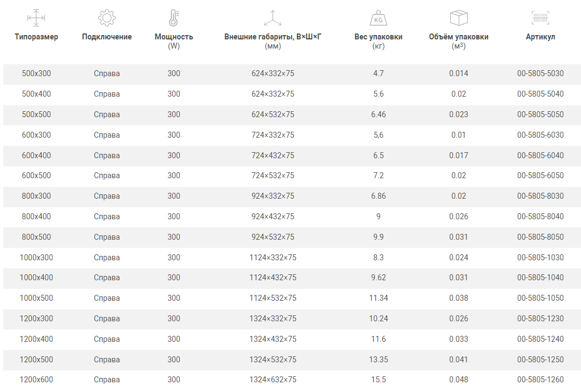Click the 3D axes icon above Внешние габариты
Image resolution: width=581 pixels, height=392 pixels.
pos(273,18)
